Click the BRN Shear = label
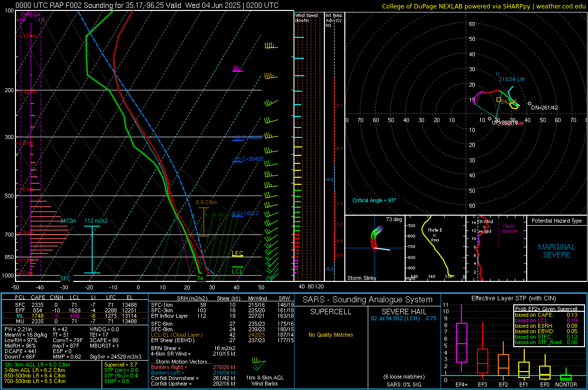 coord(166,348)
